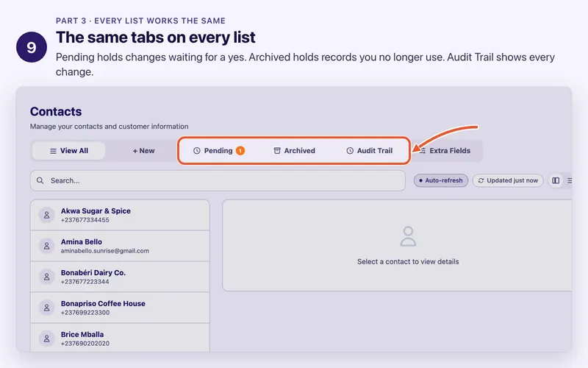Click the avatar icon beside Bonapriso Coffee House

(x=46, y=308)
